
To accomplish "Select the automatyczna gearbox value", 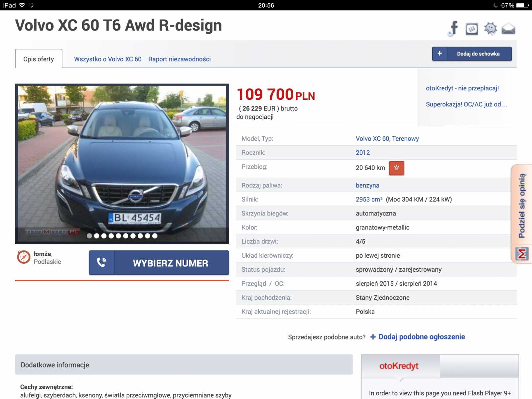I will (376, 213).
